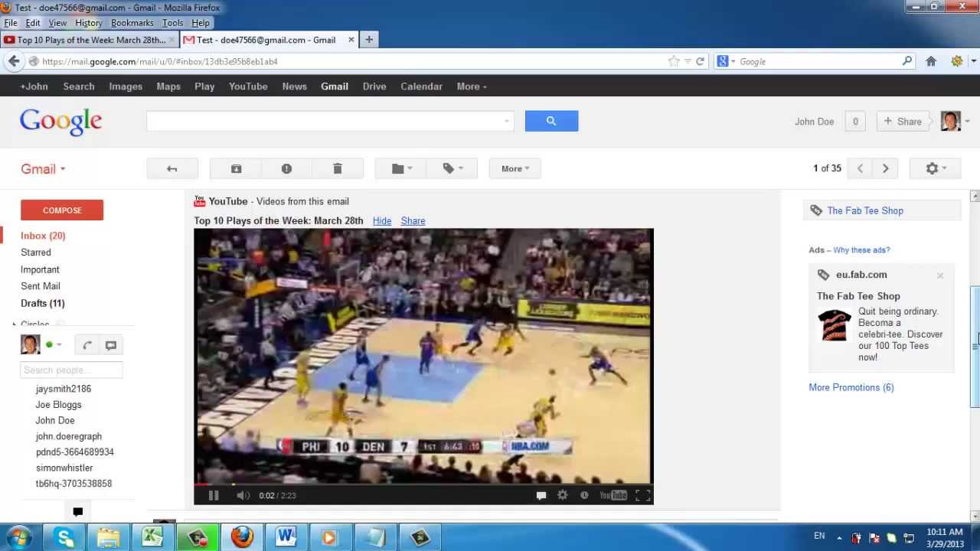This screenshot has height=551, width=980.
Task: Click the + Share button
Action: tap(903, 121)
